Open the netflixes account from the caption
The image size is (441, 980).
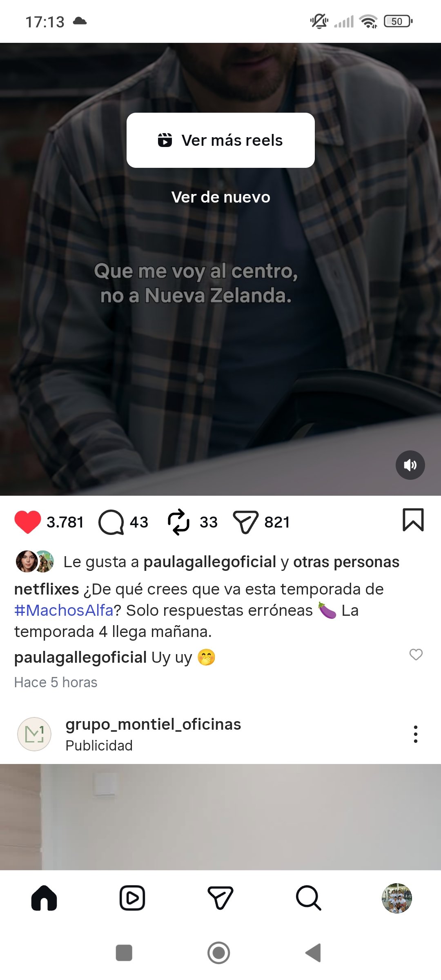(x=47, y=589)
